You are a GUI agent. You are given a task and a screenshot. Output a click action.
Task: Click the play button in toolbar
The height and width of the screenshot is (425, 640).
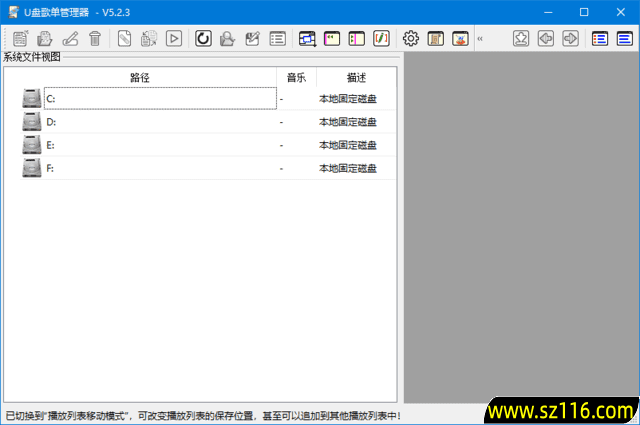(x=174, y=38)
